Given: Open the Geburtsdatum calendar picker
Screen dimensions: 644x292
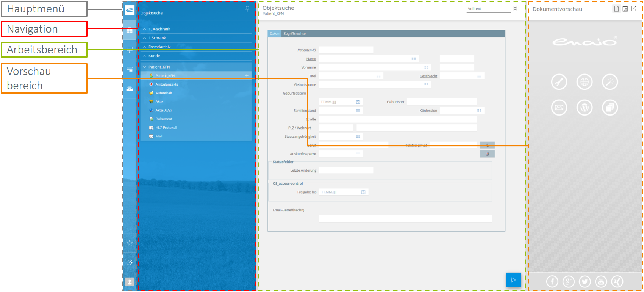Looking at the screenshot, I should pos(358,102).
